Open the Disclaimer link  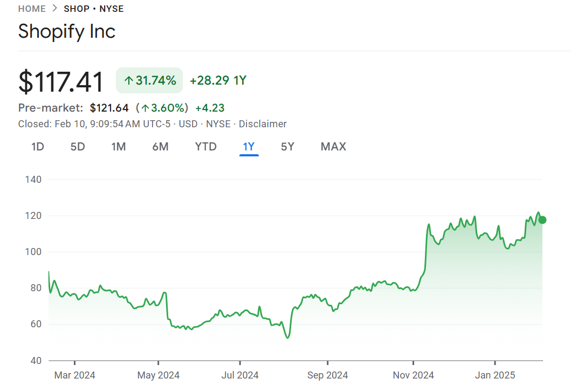pyautogui.click(x=263, y=124)
